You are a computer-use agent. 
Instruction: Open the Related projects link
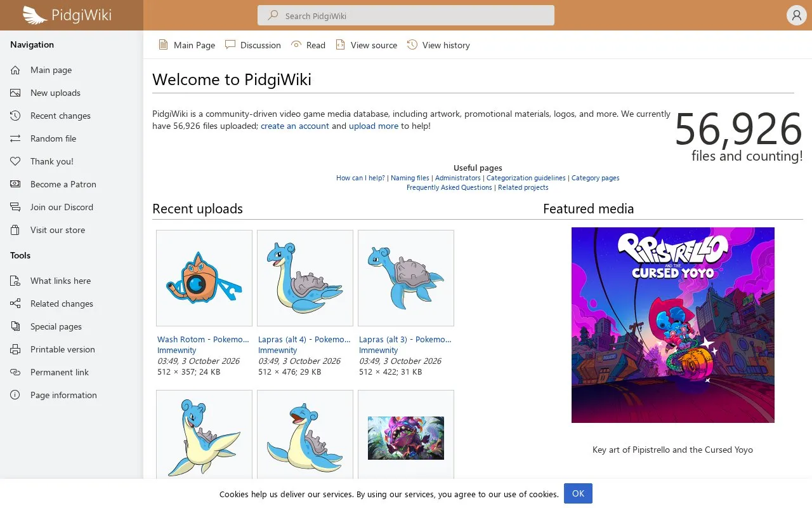pos(523,187)
